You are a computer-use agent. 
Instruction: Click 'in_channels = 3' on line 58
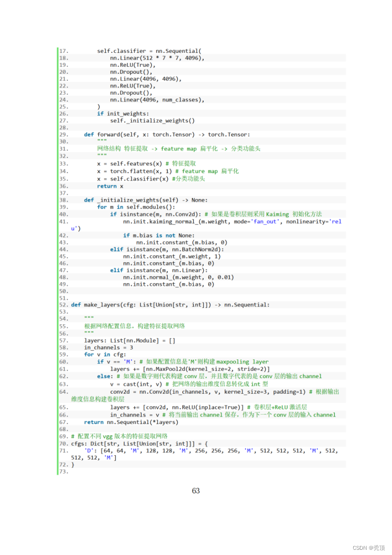pos(109,347)
